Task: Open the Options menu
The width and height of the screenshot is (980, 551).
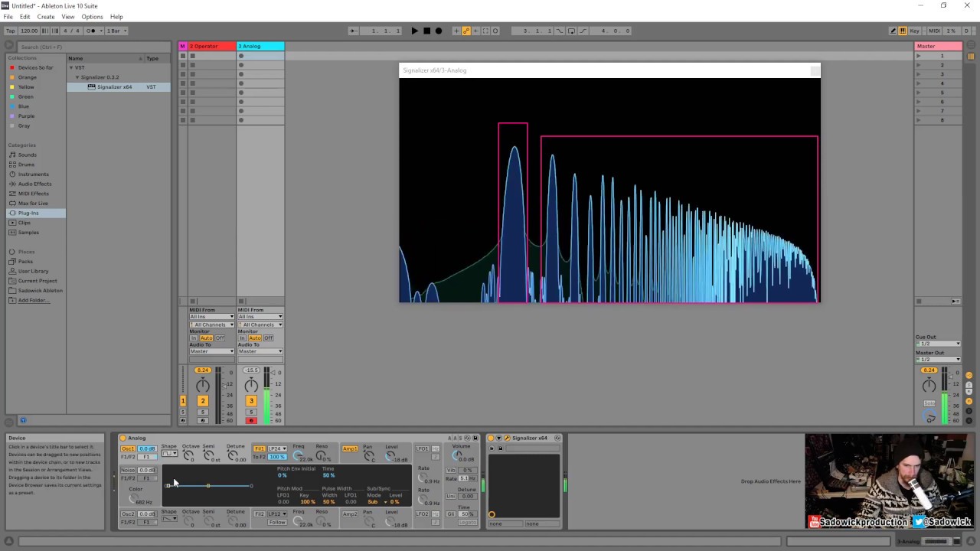Action: coord(92,17)
